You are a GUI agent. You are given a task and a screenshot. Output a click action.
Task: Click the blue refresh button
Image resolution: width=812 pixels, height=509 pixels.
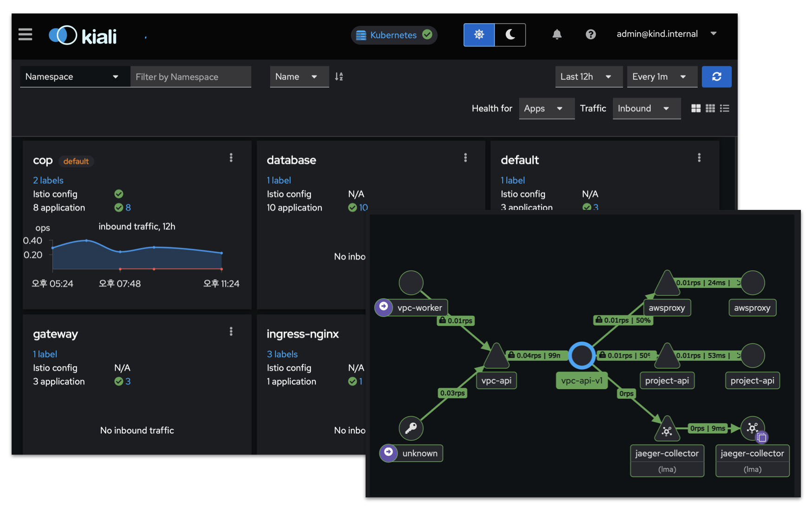(717, 77)
